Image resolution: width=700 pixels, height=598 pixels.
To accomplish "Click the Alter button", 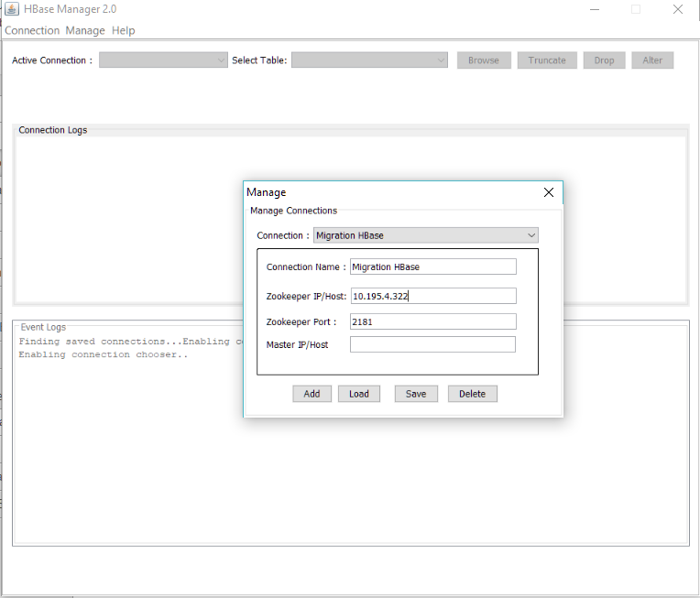I will [x=652, y=60].
